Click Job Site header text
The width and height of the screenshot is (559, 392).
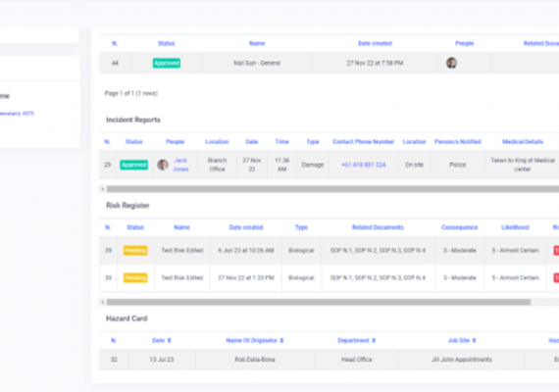click(458, 341)
